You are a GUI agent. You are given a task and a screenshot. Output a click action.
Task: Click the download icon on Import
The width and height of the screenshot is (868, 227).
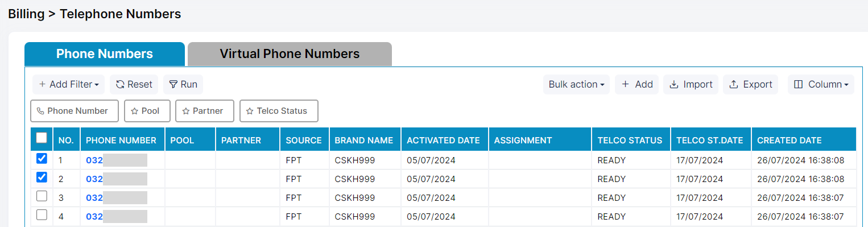click(674, 84)
